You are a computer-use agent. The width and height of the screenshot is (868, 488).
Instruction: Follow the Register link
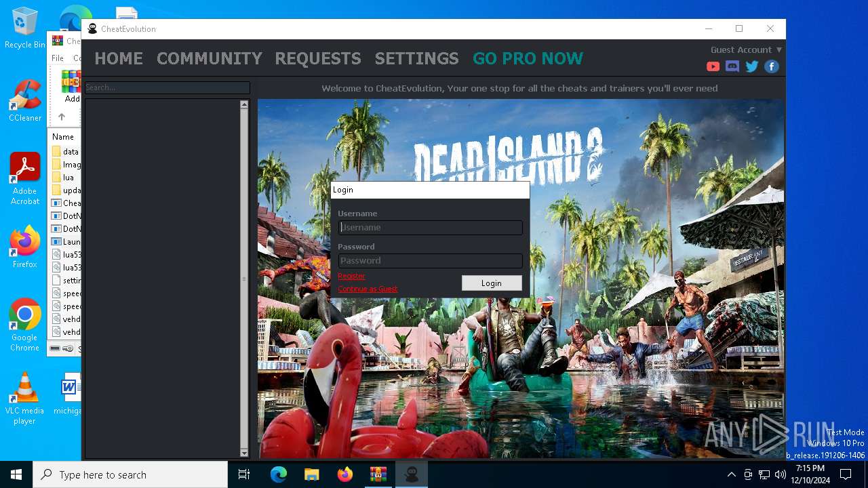tap(351, 276)
